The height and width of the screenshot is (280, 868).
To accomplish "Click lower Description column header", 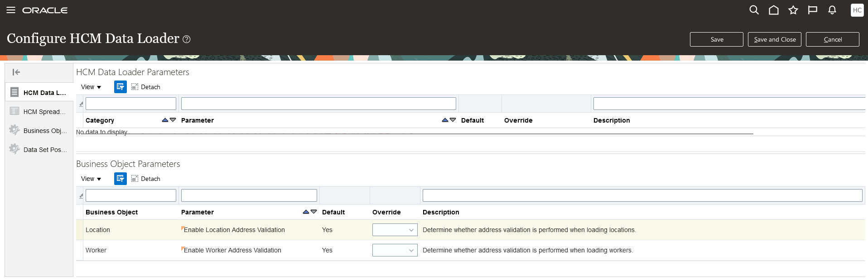I will coord(441,212).
